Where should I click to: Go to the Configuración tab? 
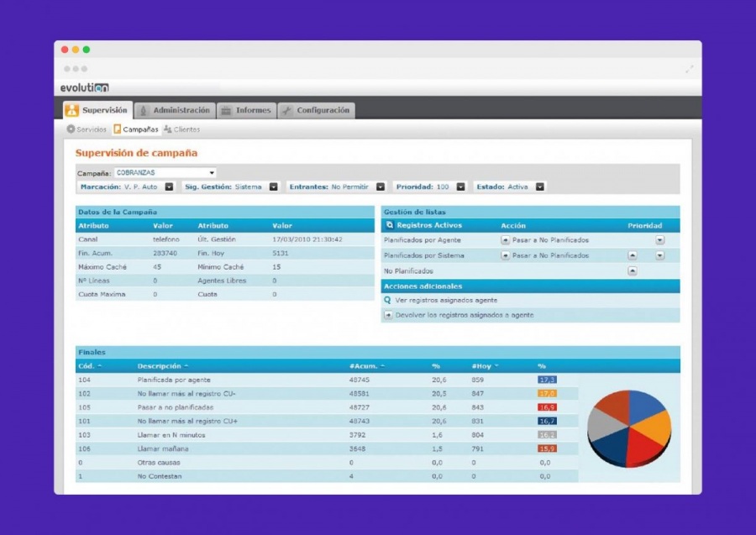pos(317,110)
